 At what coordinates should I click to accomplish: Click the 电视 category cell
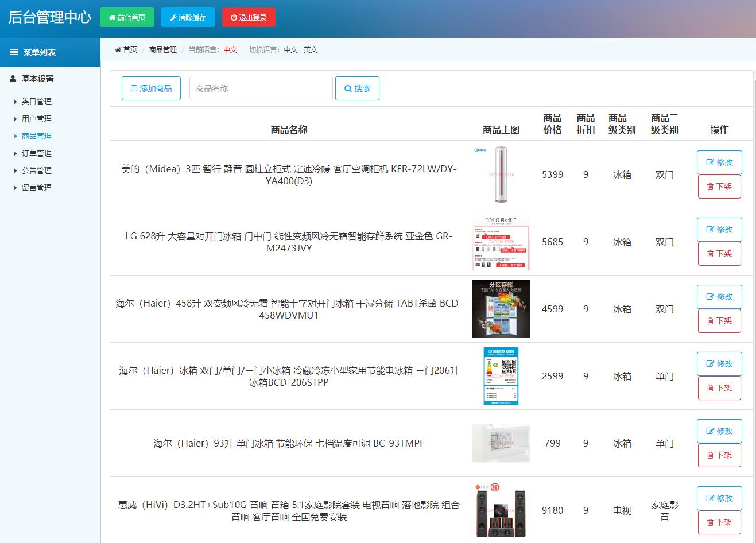[622, 510]
